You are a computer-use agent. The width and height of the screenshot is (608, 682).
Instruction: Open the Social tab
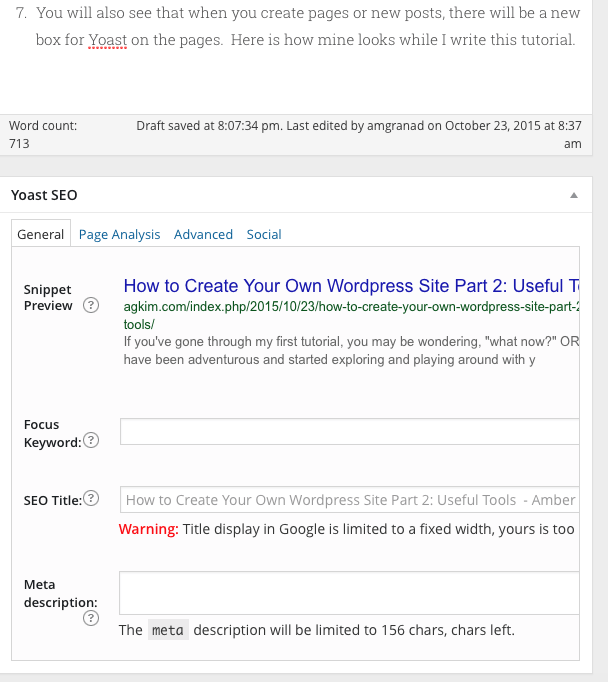pos(264,234)
